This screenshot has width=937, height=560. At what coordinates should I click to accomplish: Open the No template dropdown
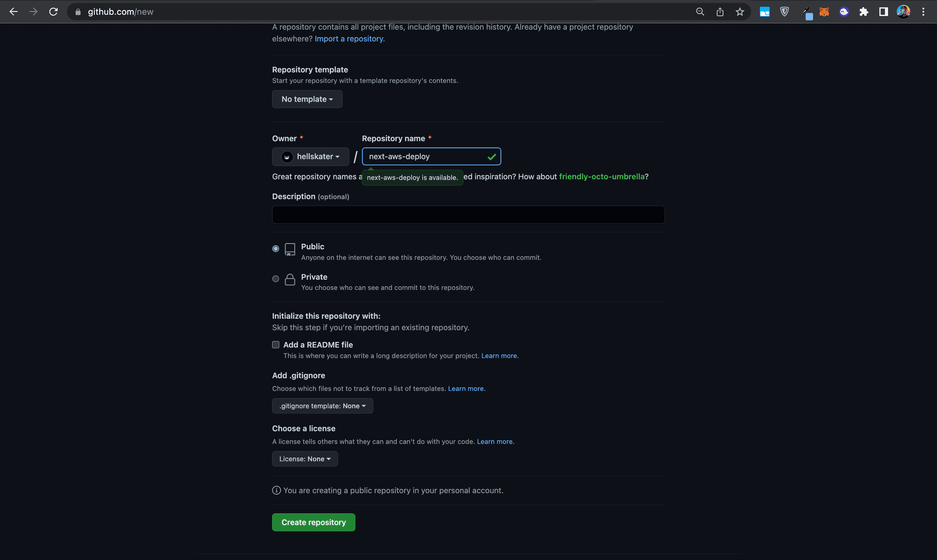click(307, 99)
